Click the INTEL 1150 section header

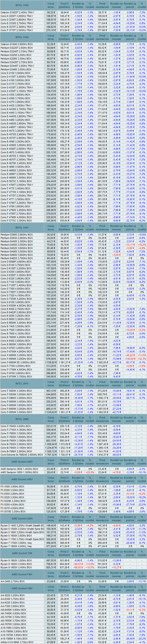pyautogui.click(x=22, y=37)
